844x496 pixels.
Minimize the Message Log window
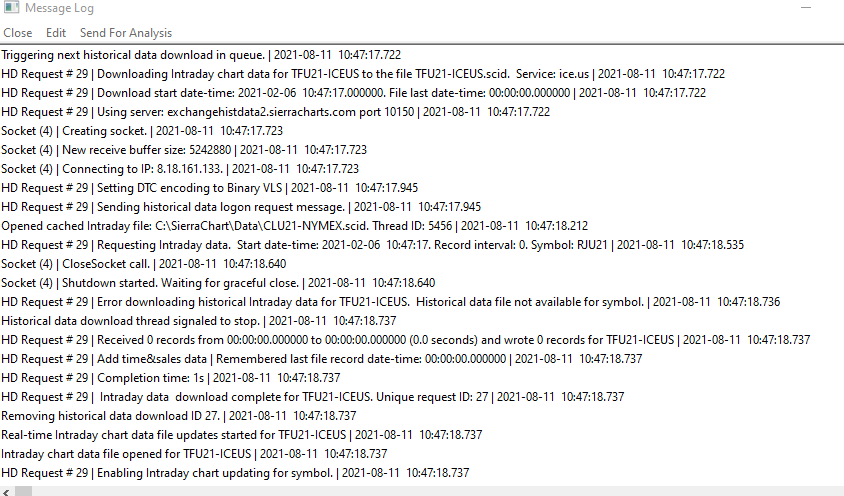coord(806,9)
